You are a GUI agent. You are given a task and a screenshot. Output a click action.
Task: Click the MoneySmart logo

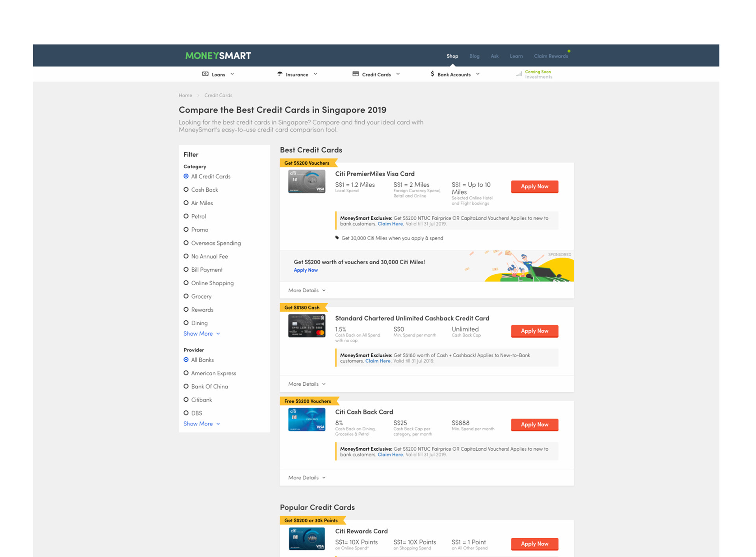coord(218,56)
